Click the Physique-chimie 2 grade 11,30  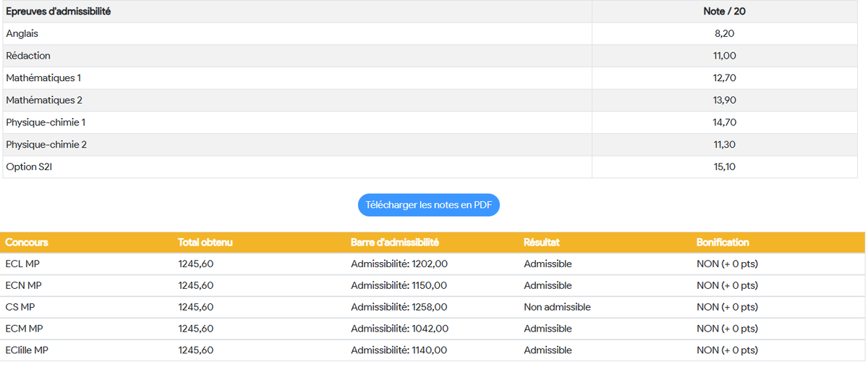(724, 145)
